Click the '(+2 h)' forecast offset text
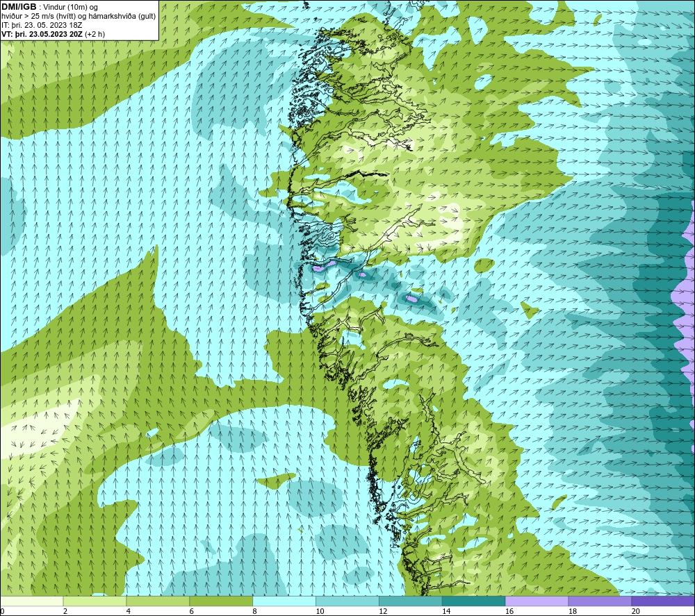Image resolution: width=695 pixels, height=616 pixels. (x=95, y=34)
